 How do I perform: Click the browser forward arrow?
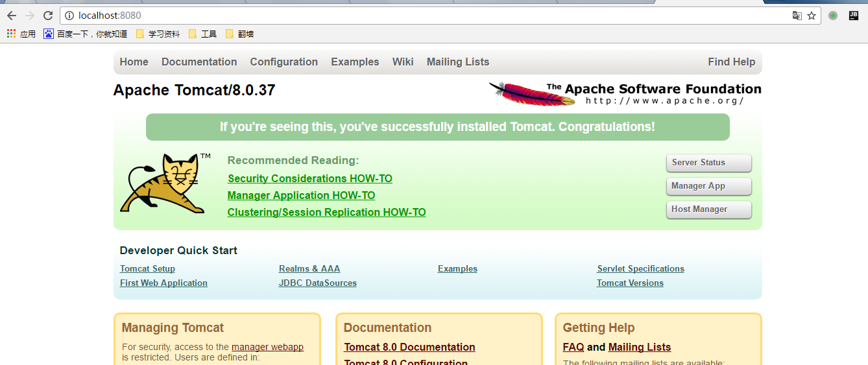pyautogui.click(x=29, y=16)
